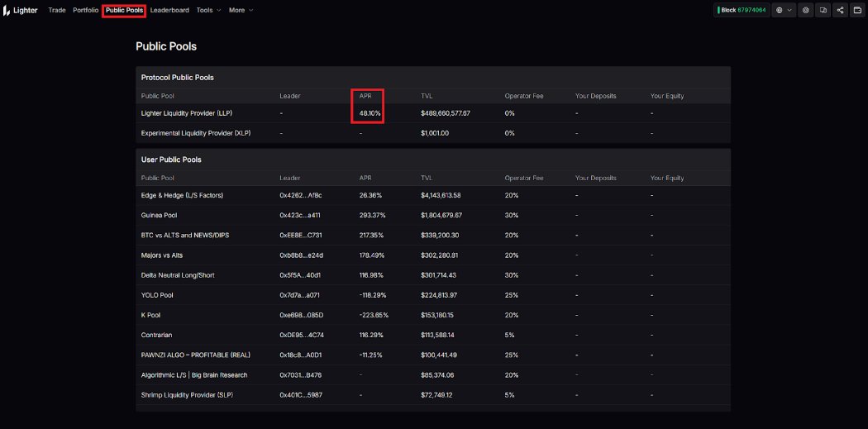This screenshot has width=868, height=429.
Task: Select Shrimp Liquidity Provider (SLP) pool
Action: [433, 394]
